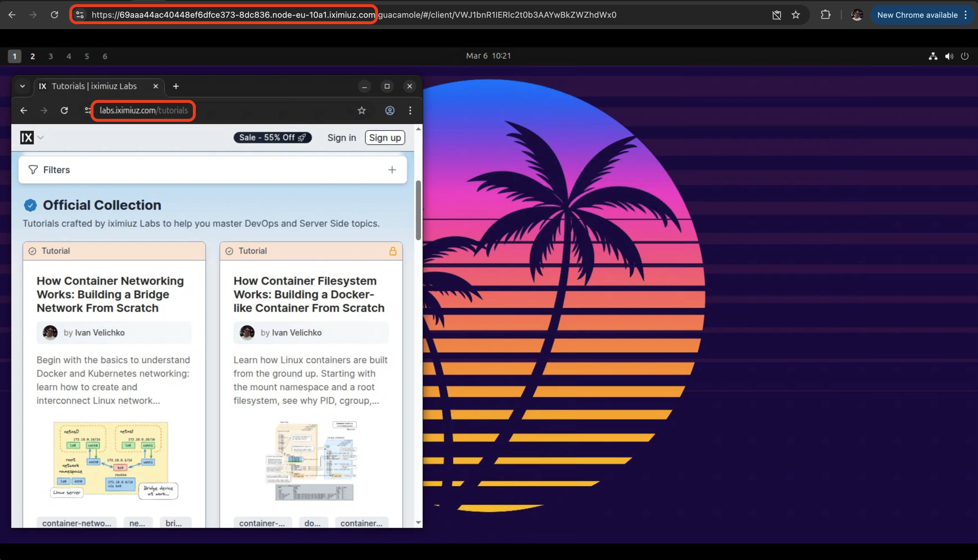Click the Official Collection verified badge
Screen dimensions: 978x560
[x=30, y=205]
